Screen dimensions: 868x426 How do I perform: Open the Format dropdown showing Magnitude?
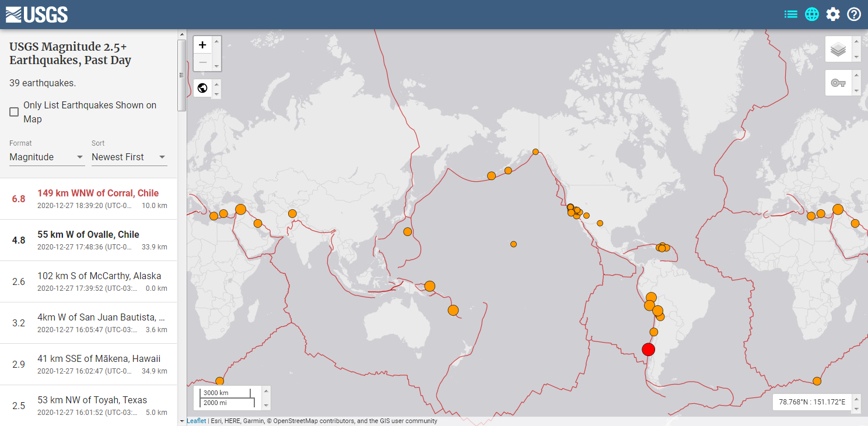point(47,157)
